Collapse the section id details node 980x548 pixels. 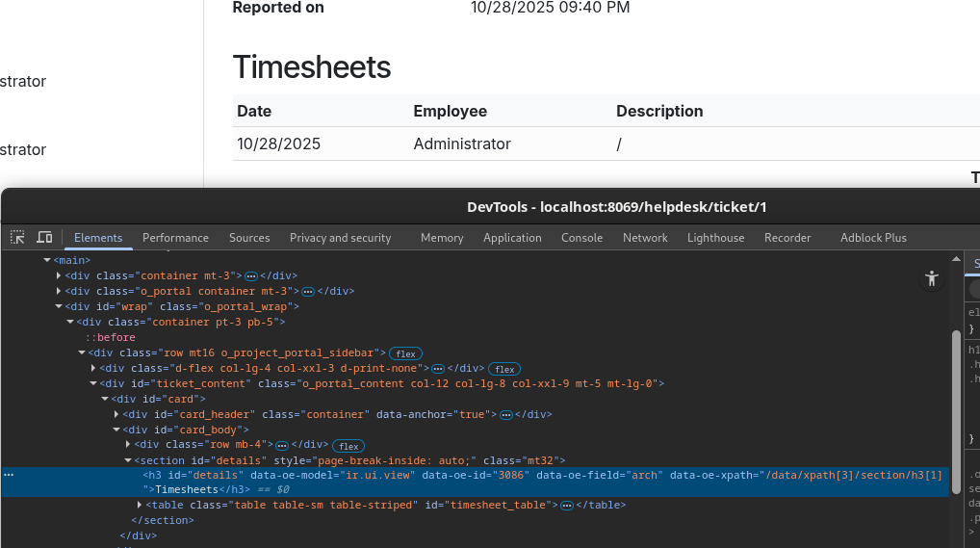click(128, 460)
